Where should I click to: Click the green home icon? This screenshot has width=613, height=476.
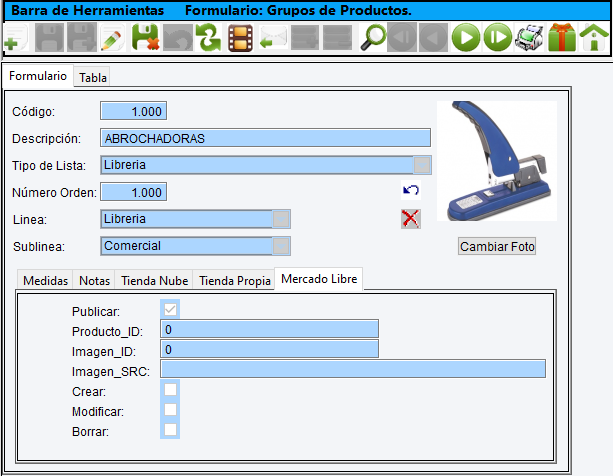coord(594,38)
